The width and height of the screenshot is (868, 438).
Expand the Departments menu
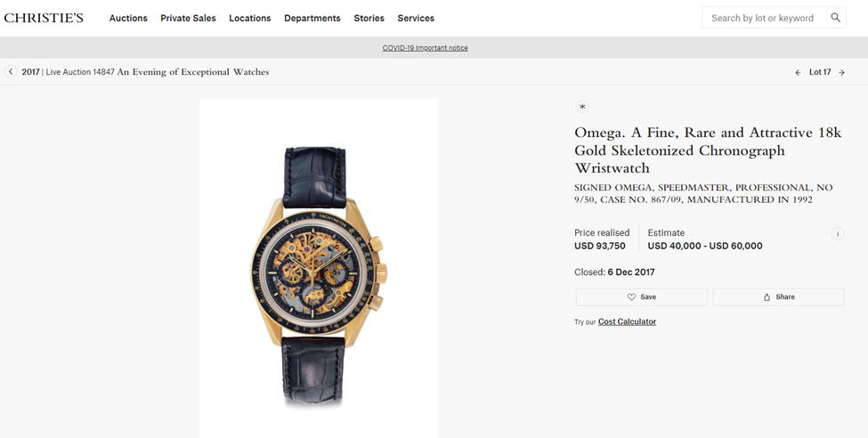(312, 18)
